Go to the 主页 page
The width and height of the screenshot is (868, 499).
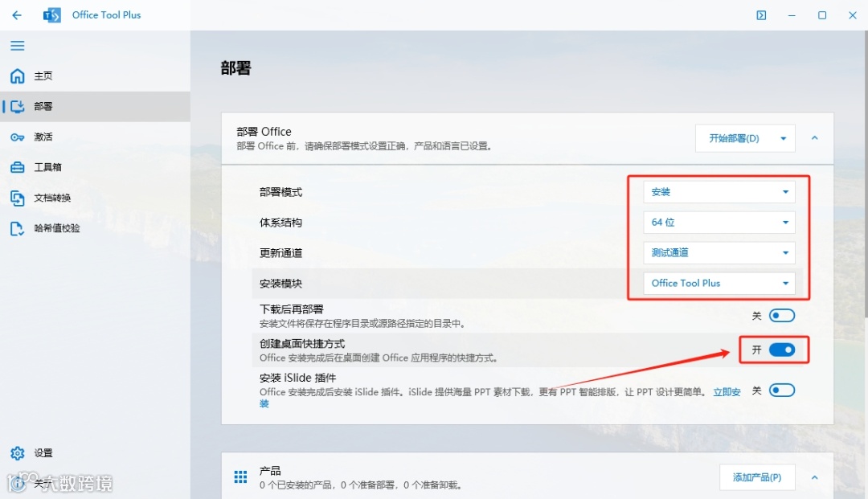[95, 76]
